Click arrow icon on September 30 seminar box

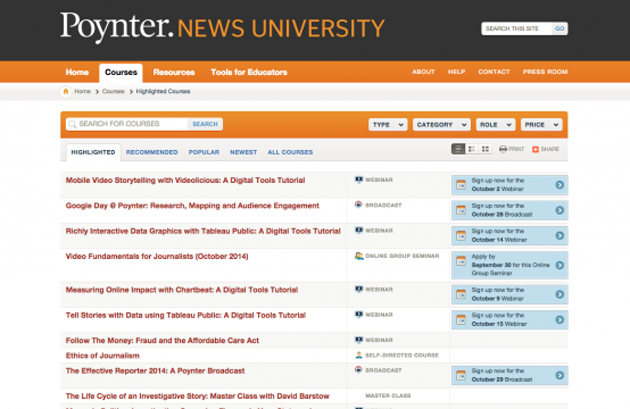pyautogui.click(x=559, y=265)
